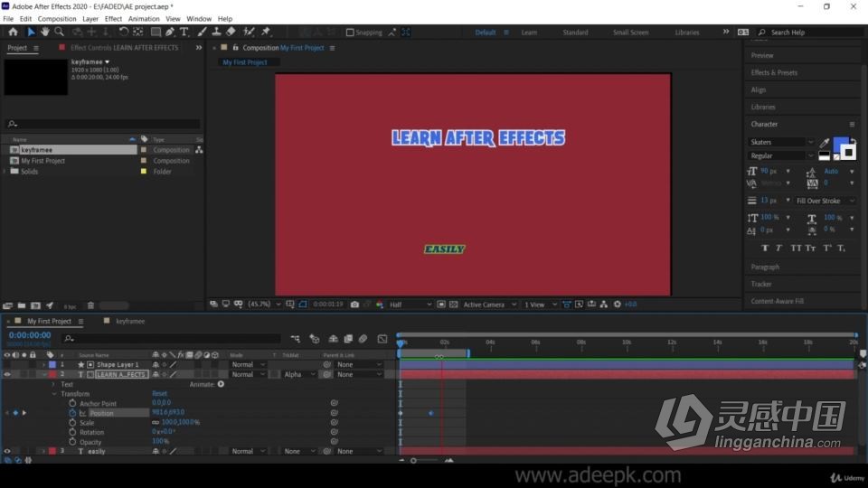
Task: Switch to the keyframee timeline tab
Action: point(130,321)
